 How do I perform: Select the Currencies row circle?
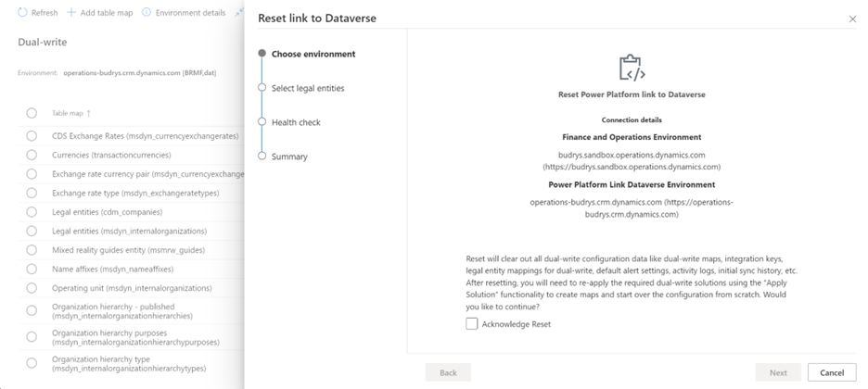coord(32,155)
